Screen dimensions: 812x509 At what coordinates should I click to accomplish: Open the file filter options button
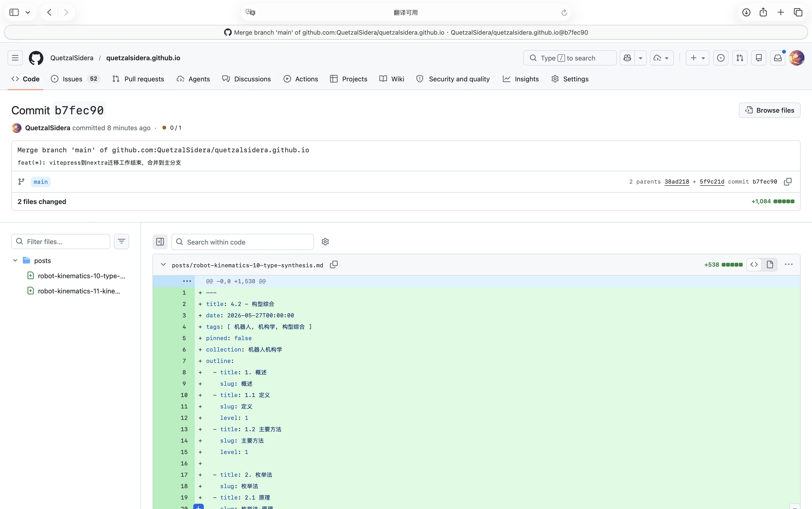click(122, 241)
